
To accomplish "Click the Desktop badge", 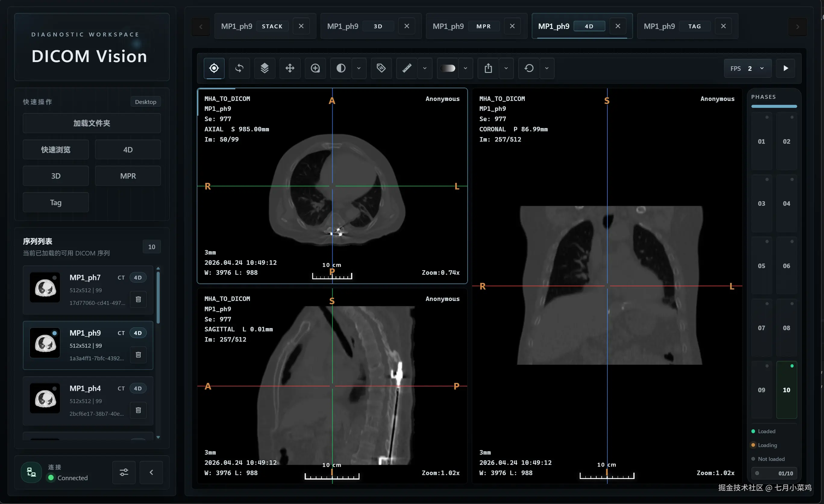I will click(x=146, y=102).
